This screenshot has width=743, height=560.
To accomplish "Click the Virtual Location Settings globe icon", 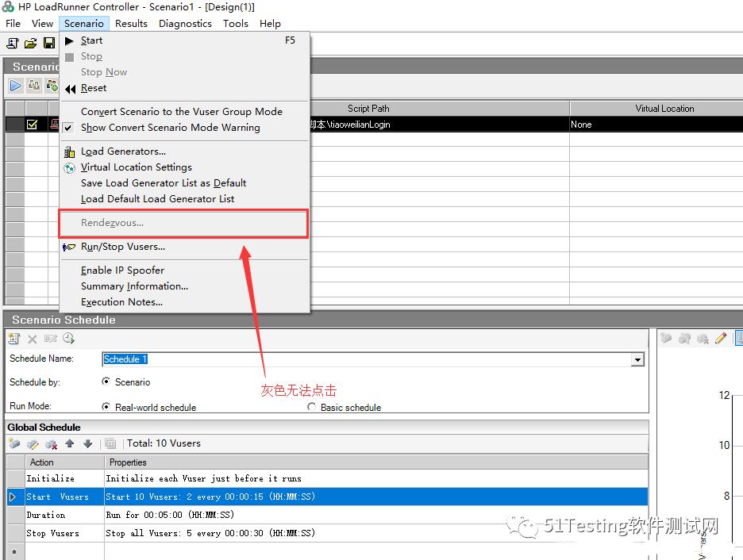I will coord(69,168).
